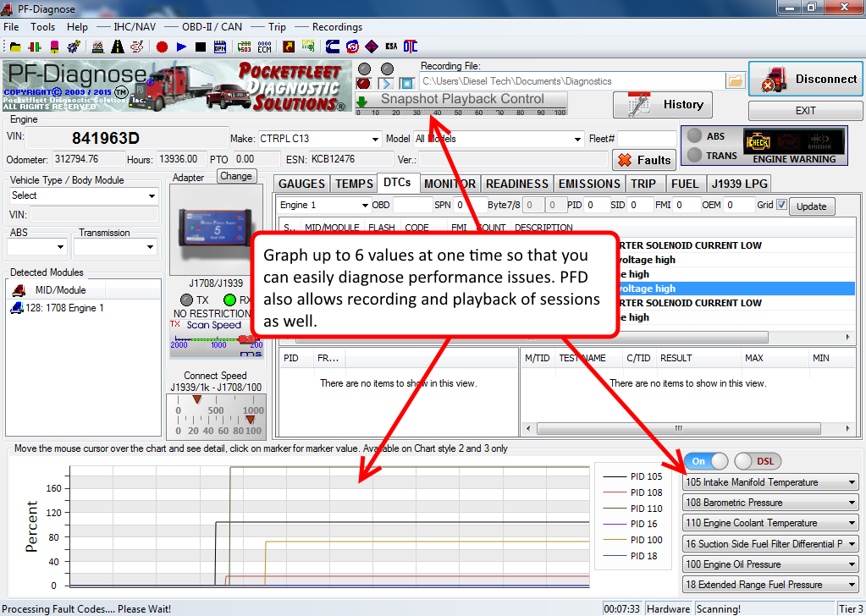Screen dimensions: 866x616
Task: Click the Update button
Action: pos(811,206)
